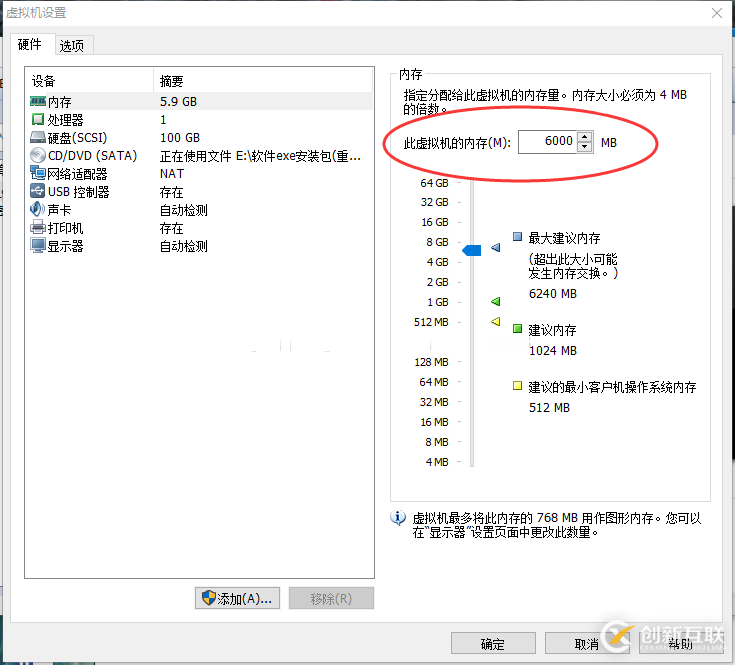
Task: Open help with the 帮助 button
Action: pos(681,644)
